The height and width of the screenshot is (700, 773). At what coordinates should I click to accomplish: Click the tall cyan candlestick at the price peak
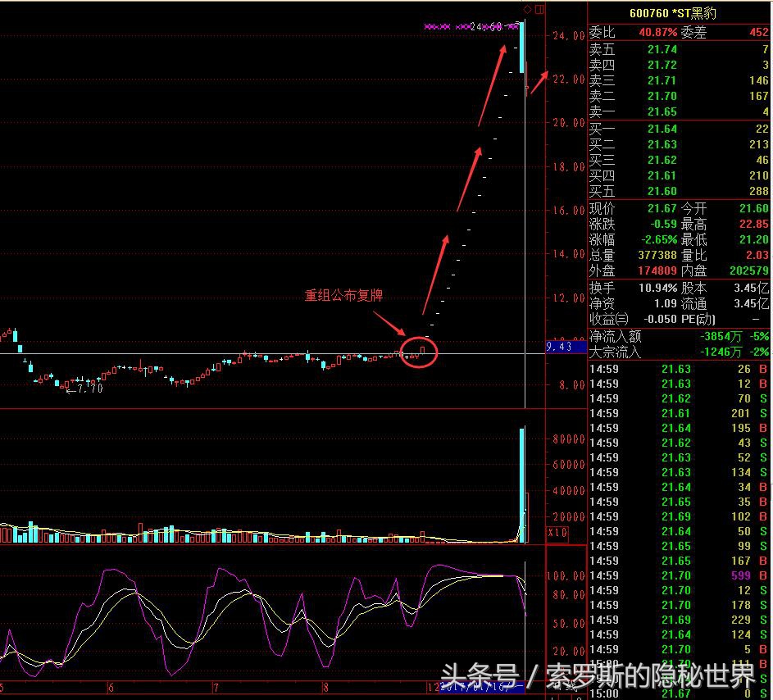tap(522, 47)
